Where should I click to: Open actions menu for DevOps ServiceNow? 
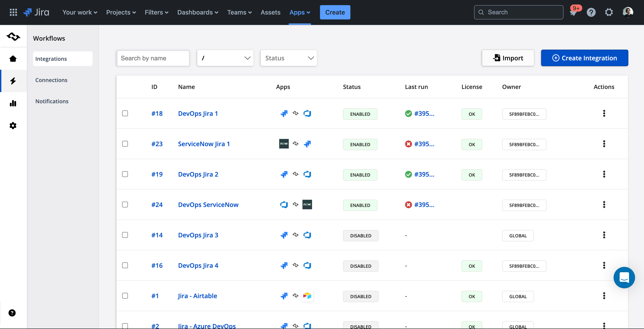tap(604, 205)
